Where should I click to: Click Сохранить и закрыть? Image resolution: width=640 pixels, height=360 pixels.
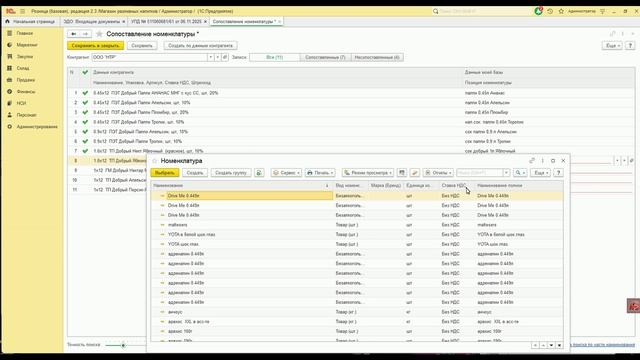pos(96,46)
